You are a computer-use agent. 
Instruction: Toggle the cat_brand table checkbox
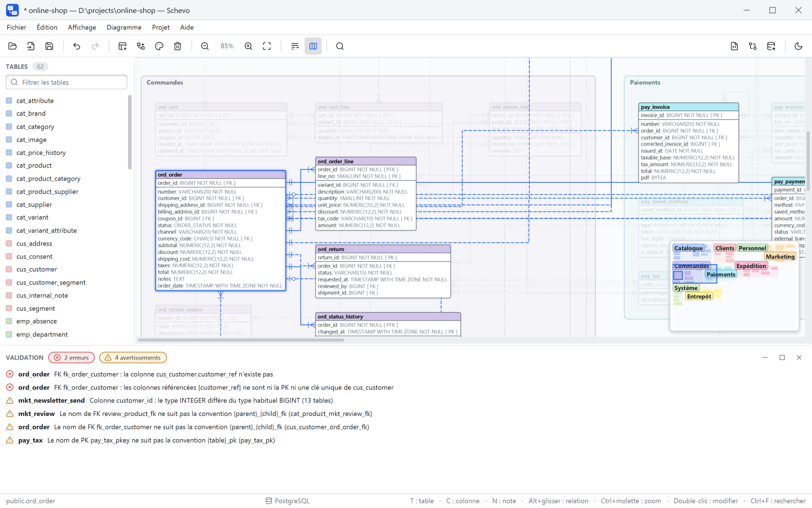click(x=9, y=113)
